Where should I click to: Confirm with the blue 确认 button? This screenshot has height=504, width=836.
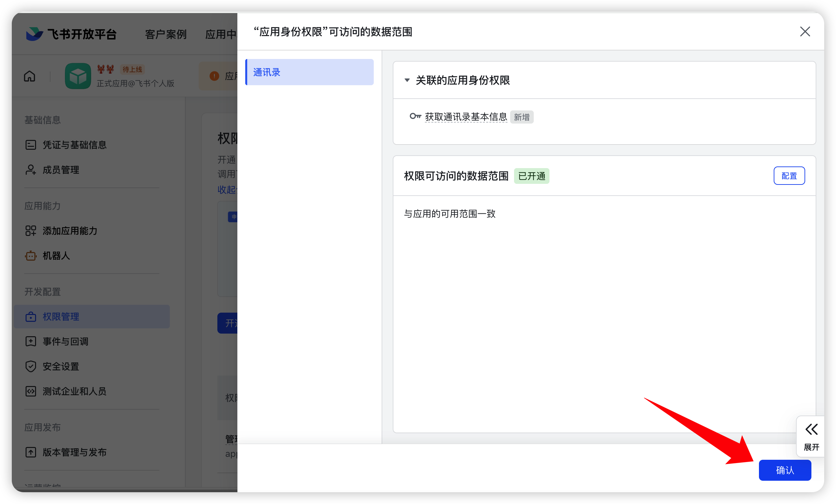pos(785,470)
